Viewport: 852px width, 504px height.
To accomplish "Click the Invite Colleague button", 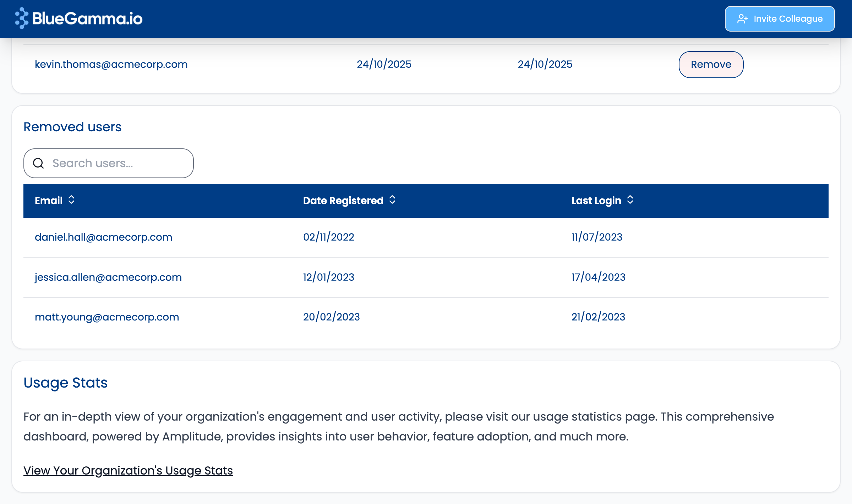I will [x=780, y=19].
